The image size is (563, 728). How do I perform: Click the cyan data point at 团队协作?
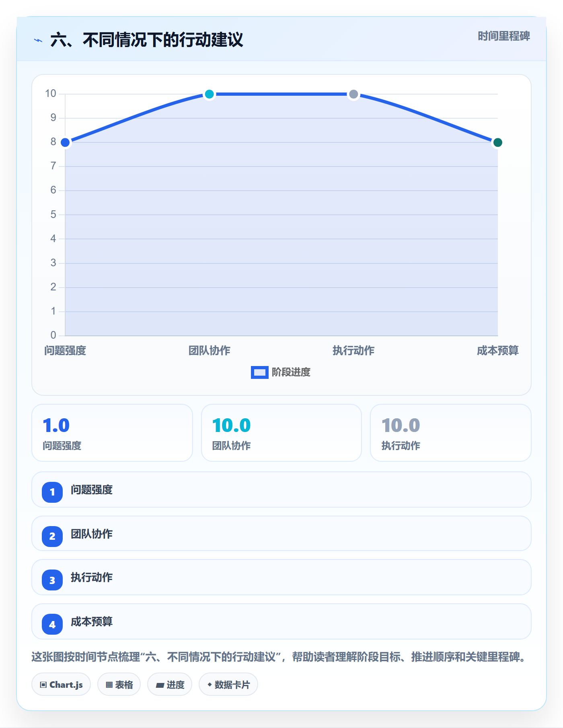[209, 94]
